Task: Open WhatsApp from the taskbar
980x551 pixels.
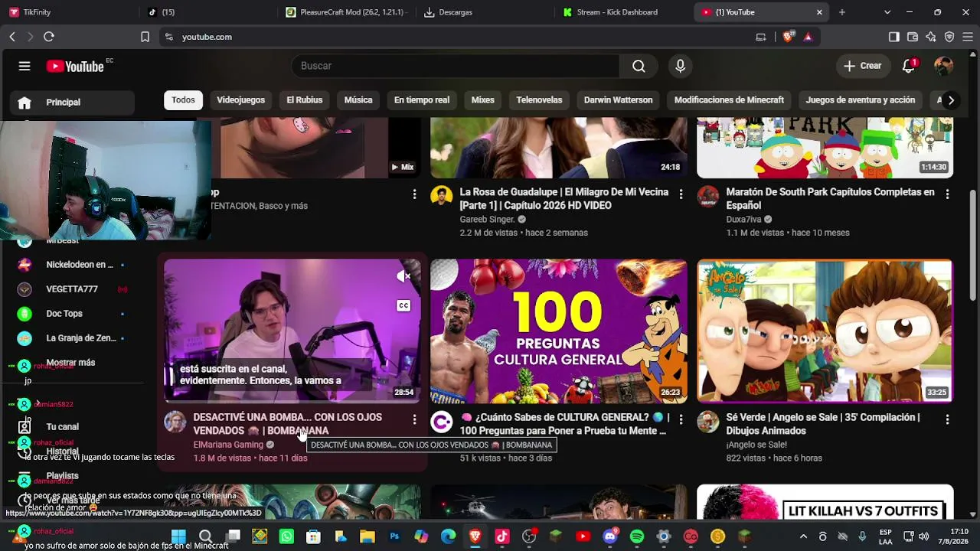Action: tap(286, 536)
